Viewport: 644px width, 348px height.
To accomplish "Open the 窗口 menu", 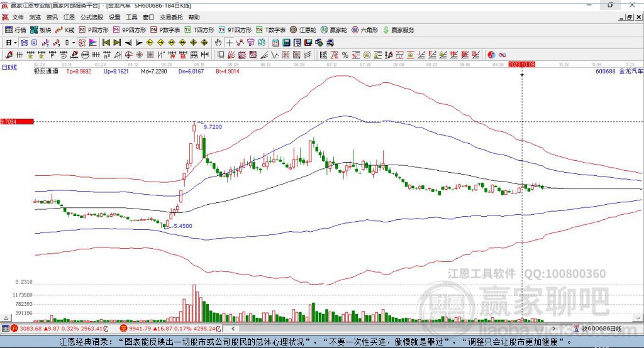I will (x=148, y=17).
